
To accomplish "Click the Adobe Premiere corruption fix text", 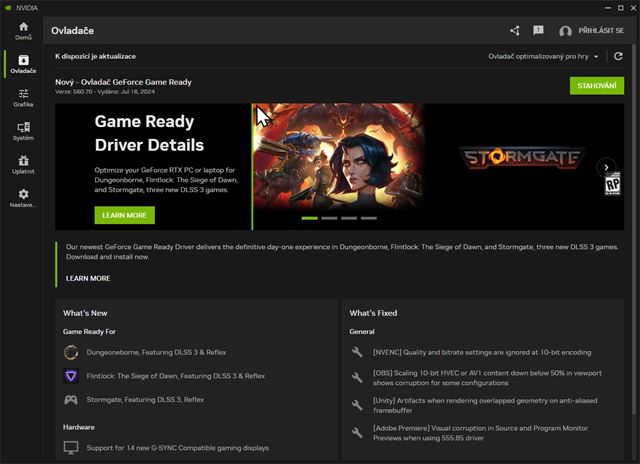I will tap(480, 433).
